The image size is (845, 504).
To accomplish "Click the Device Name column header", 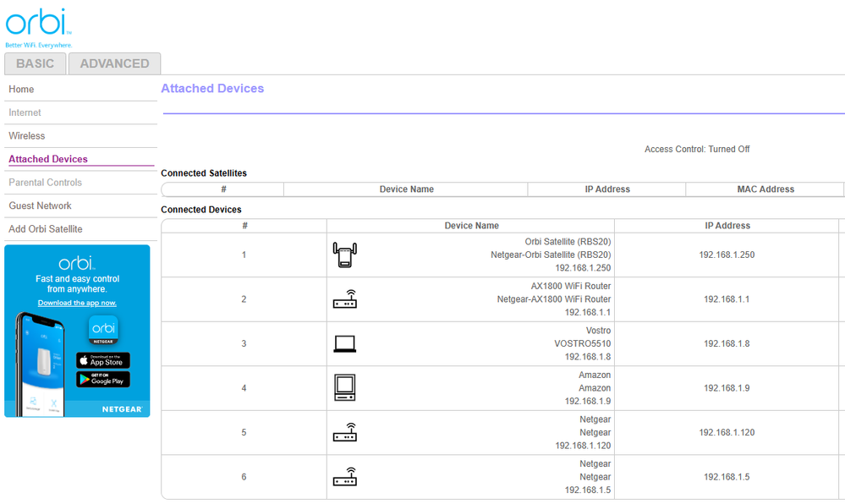I will coord(471,226).
